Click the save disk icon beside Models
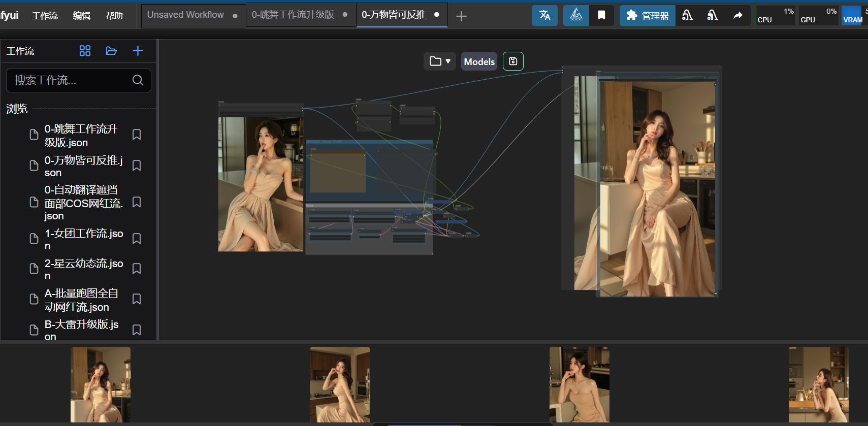 (x=513, y=61)
